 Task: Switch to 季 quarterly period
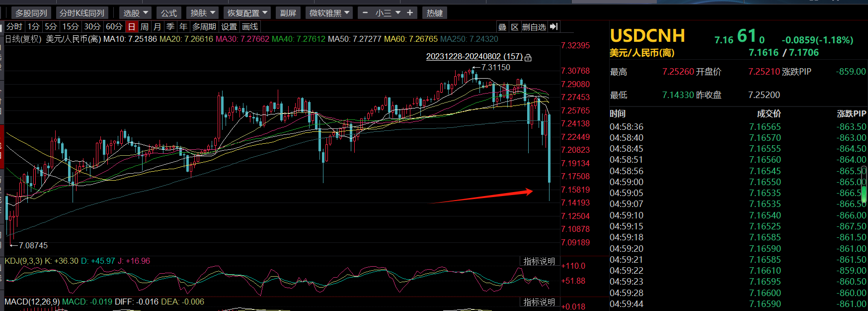click(170, 27)
